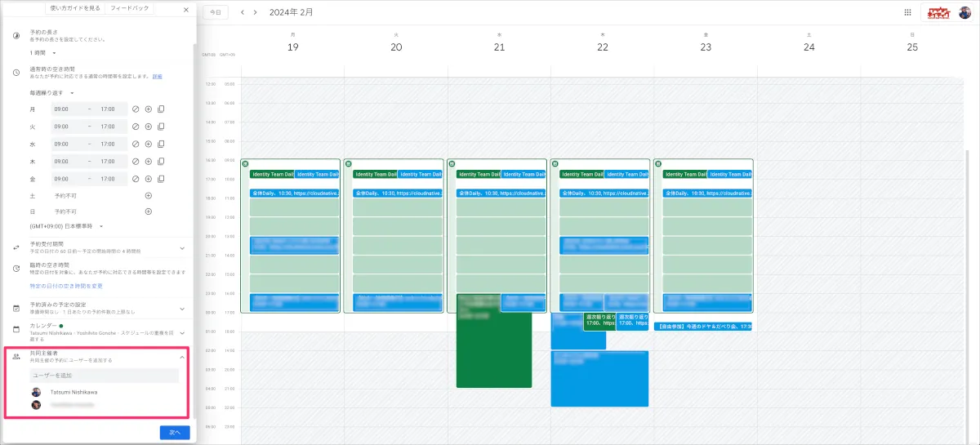
Task: Click the organization logo in the header
Action: click(x=938, y=12)
